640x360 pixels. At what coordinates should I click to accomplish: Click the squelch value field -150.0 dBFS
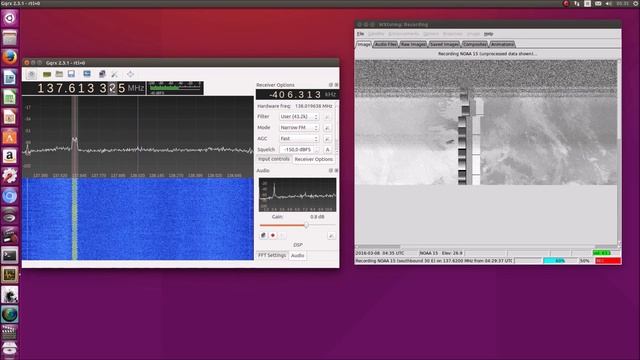(297, 150)
